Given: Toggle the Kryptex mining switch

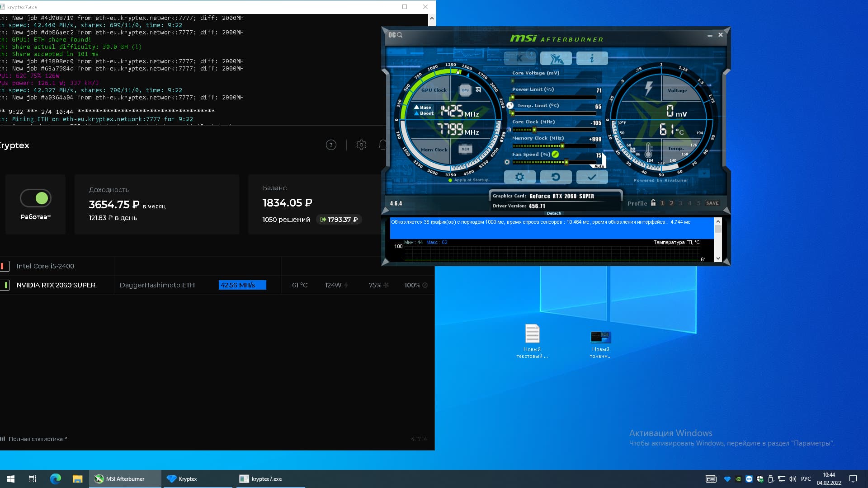Looking at the screenshot, I should pos(36,198).
